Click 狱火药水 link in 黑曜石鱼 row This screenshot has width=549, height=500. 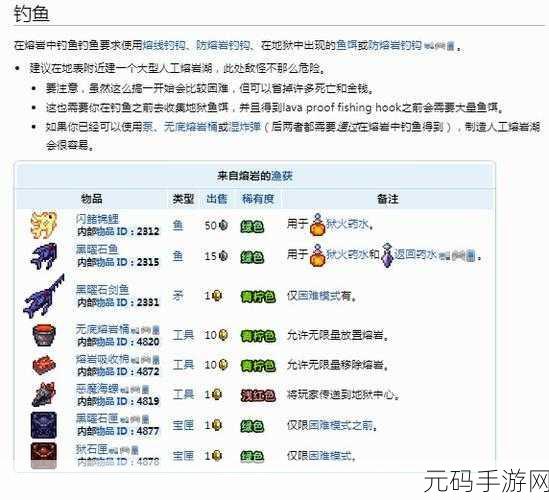point(347,254)
